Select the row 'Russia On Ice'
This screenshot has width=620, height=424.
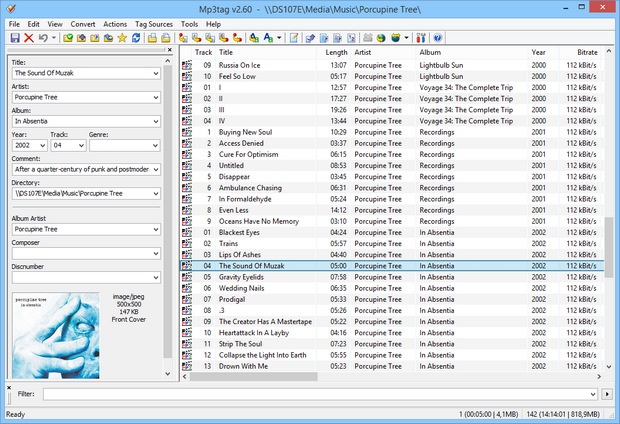pyautogui.click(x=392, y=65)
